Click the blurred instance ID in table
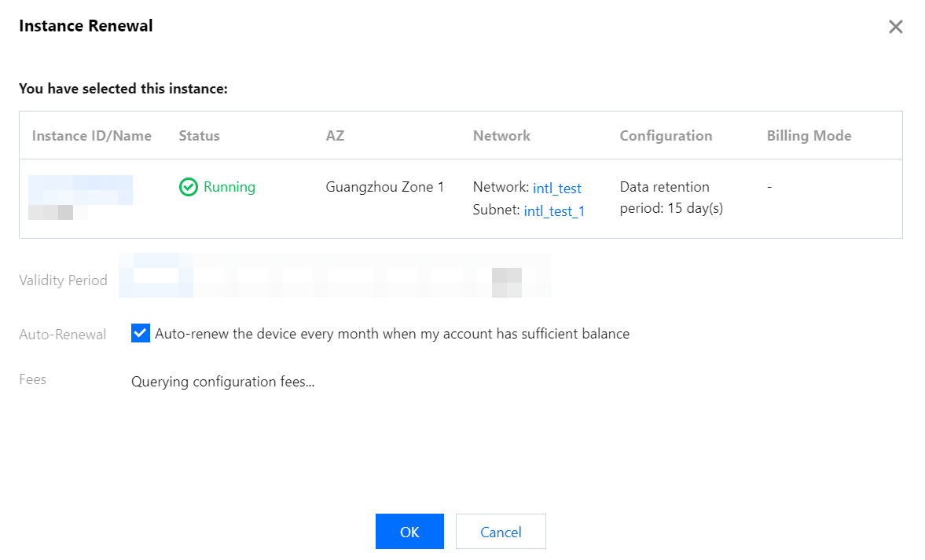Image resolution: width=925 pixels, height=560 pixels. [x=80, y=189]
